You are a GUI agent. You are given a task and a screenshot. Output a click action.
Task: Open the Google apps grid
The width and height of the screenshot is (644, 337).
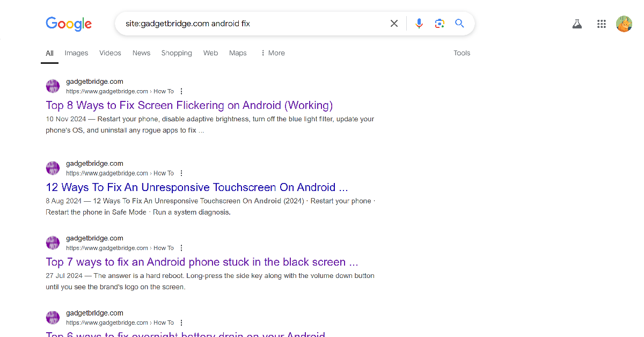(602, 24)
